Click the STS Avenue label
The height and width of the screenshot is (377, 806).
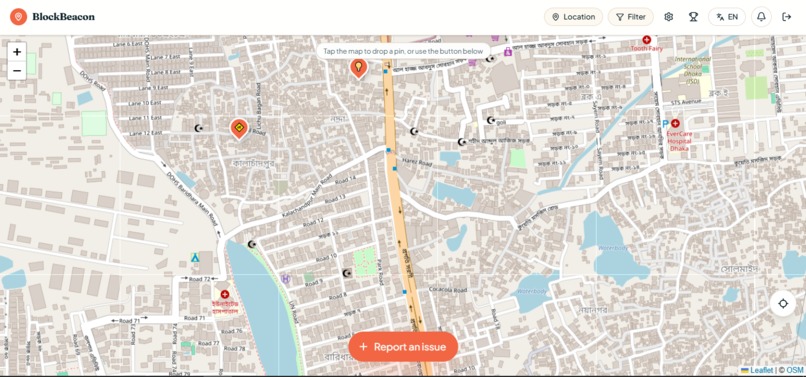point(686,102)
